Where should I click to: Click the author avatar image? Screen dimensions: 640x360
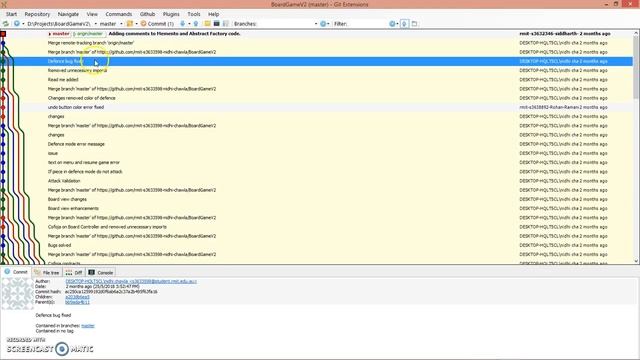(x=17, y=293)
